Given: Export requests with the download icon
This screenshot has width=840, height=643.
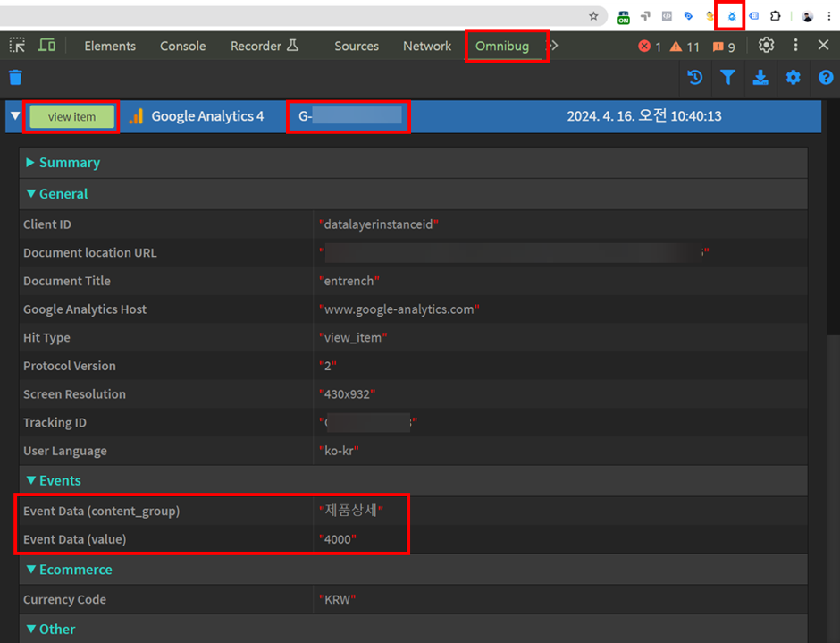Looking at the screenshot, I should click(x=760, y=78).
